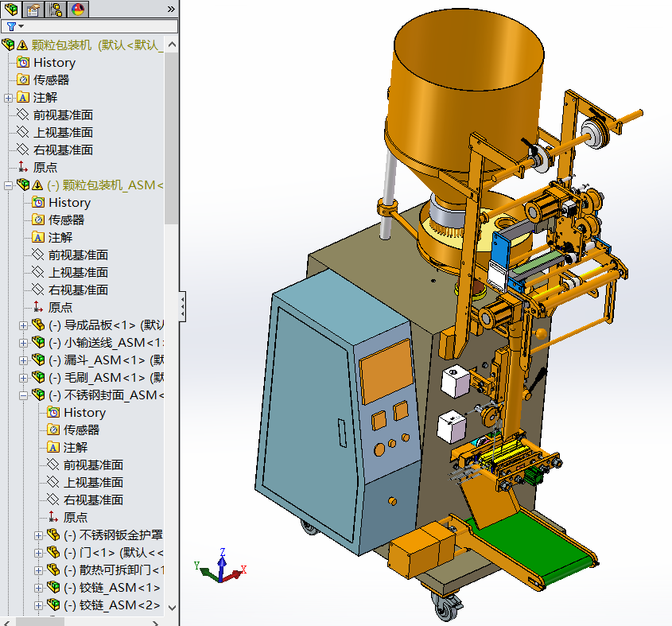Click horizontal scrollbar right arrow in tree
Screen dimensions: 672x626
[155, 623]
